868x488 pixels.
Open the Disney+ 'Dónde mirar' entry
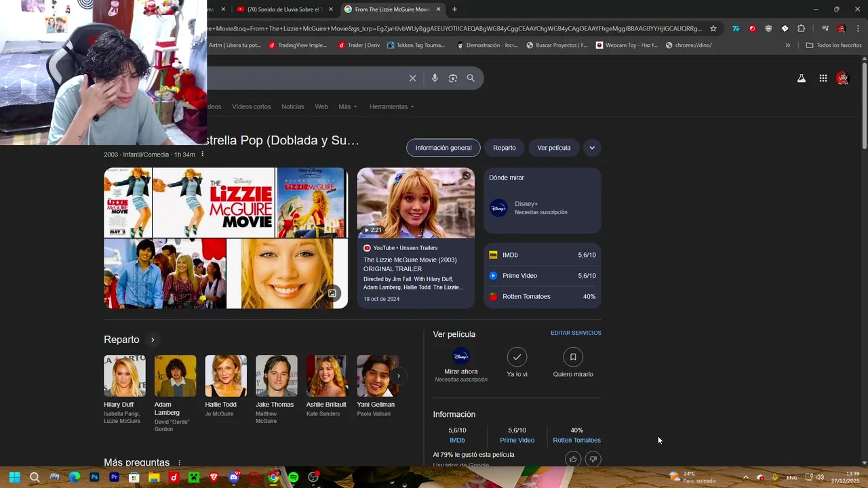(x=542, y=208)
